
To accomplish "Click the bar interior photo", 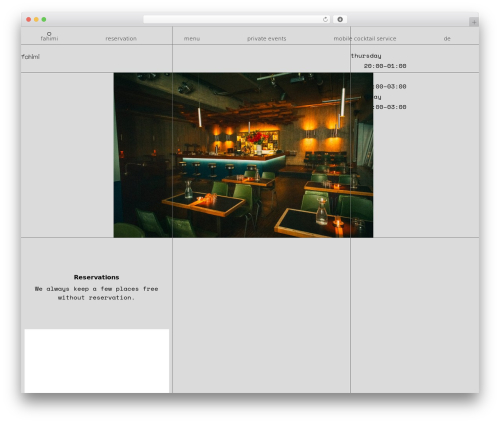I will click(x=243, y=155).
